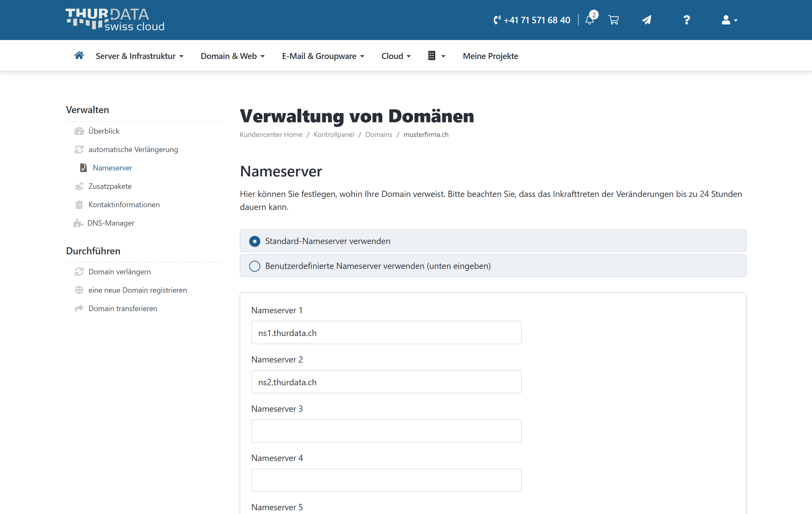Click the Nameserver document icon

pyautogui.click(x=83, y=168)
